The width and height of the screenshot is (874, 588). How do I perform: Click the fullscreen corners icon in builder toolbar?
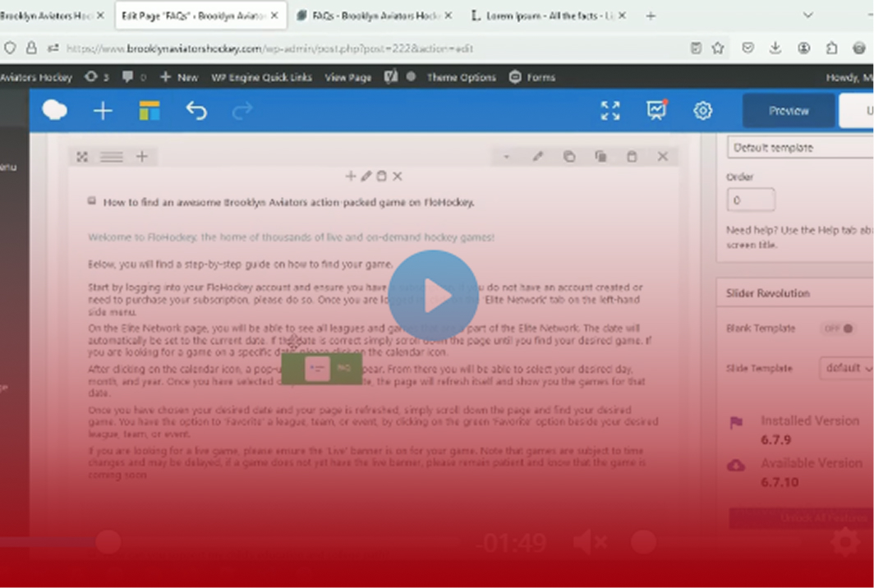[610, 110]
